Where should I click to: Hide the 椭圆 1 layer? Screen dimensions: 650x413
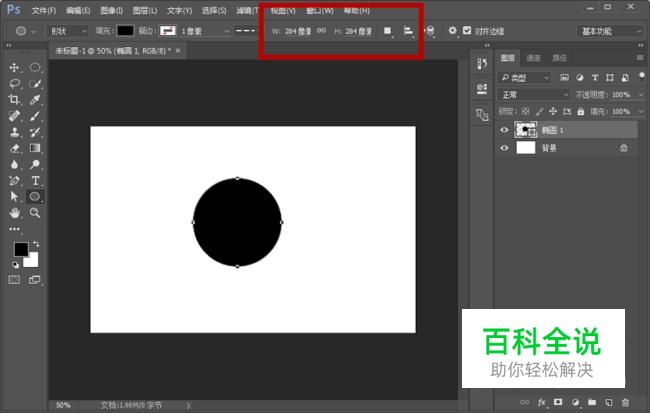pos(504,130)
